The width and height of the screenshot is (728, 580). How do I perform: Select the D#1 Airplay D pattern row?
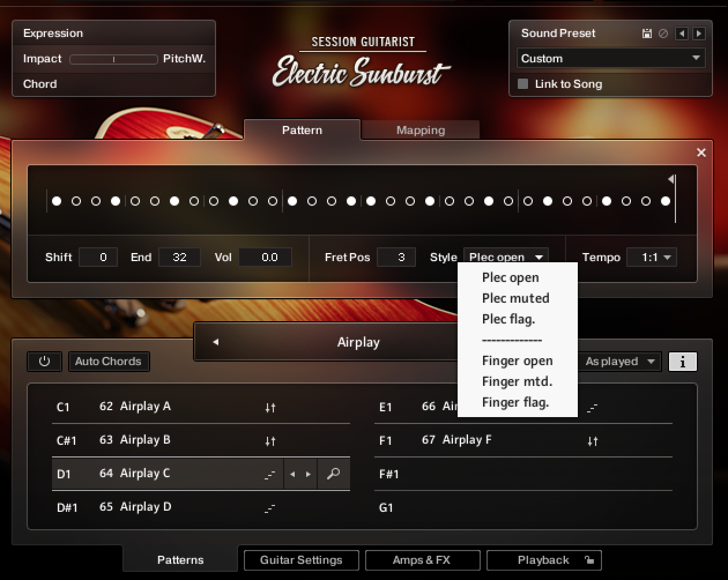[201, 507]
